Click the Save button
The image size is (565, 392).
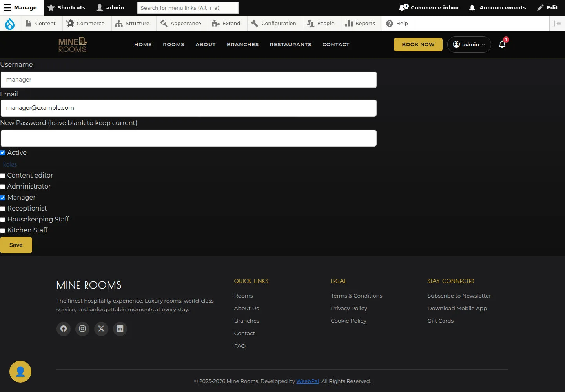click(16, 245)
